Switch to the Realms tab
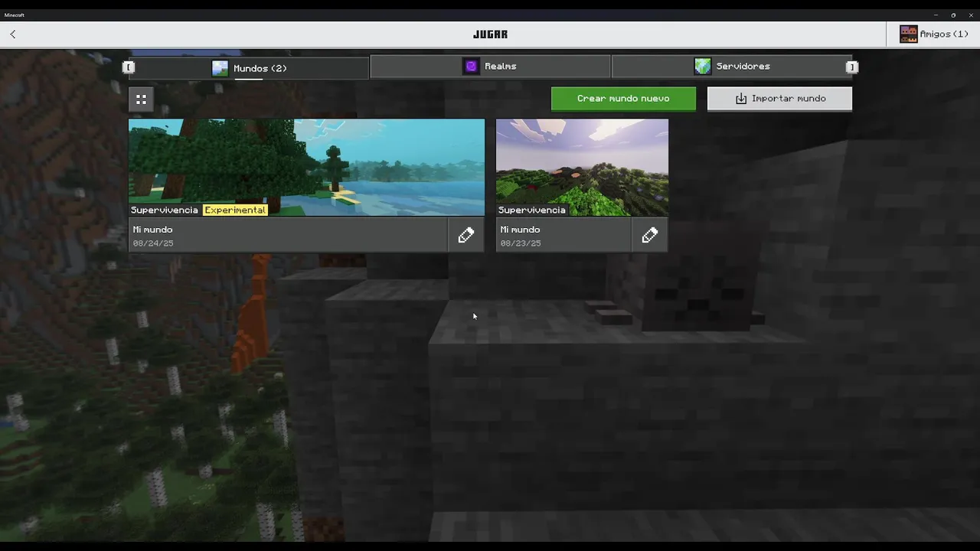The image size is (980, 551). coord(490,67)
